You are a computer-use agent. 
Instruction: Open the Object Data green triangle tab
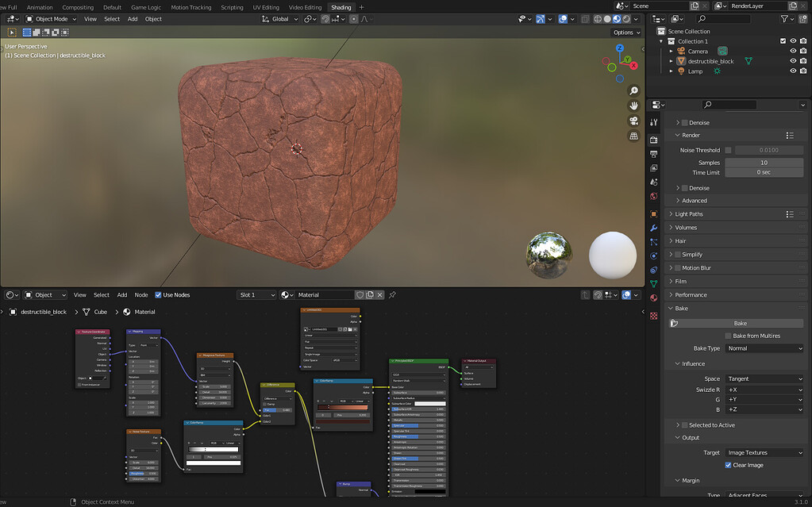point(653,284)
